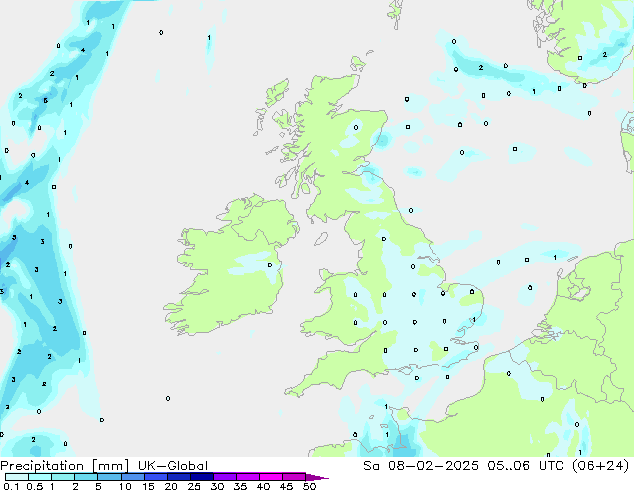Viewport: 634px width, 490px height.
Task: Click the above-50 arrow tip of legend
Action: tap(317, 477)
